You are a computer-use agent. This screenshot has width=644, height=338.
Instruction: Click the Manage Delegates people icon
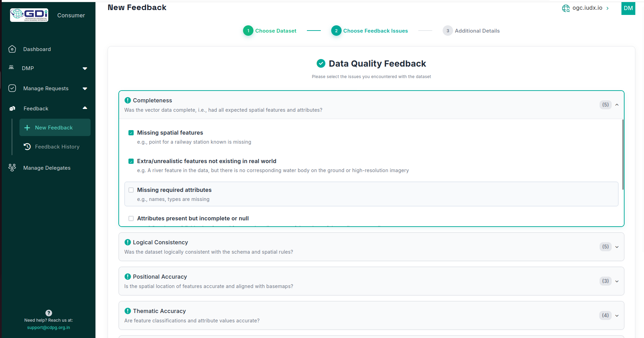[12, 168]
